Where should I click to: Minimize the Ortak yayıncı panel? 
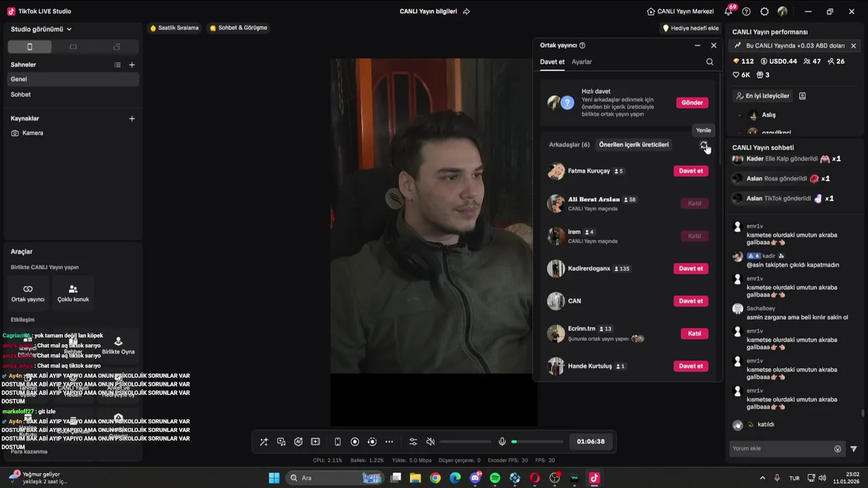[697, 45]
